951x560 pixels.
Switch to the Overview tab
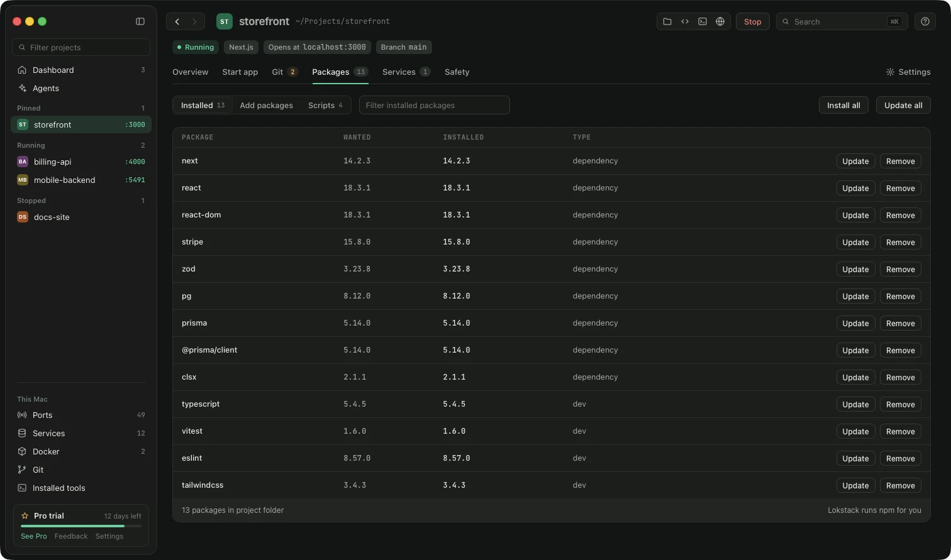(x=190, y=72)
